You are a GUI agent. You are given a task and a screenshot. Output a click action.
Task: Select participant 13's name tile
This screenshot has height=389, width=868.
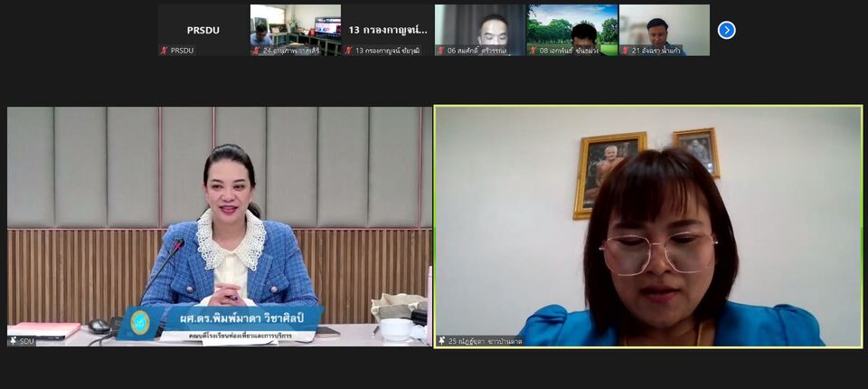coord(388,29)
